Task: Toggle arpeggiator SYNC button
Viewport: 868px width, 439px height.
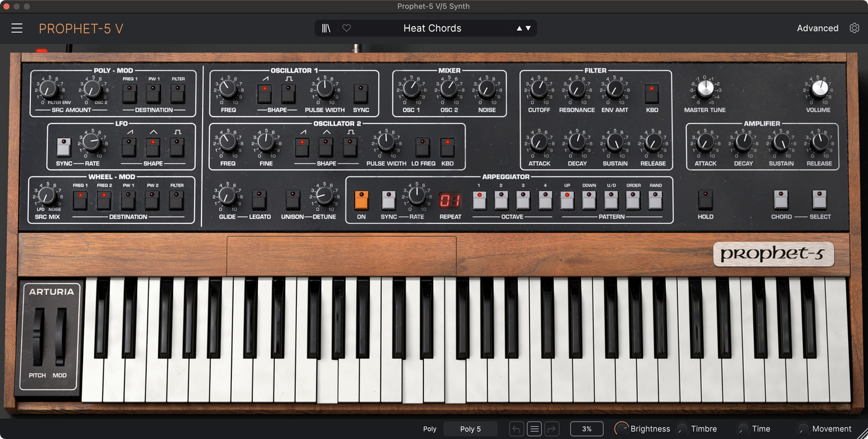Action: click(389, 200)
